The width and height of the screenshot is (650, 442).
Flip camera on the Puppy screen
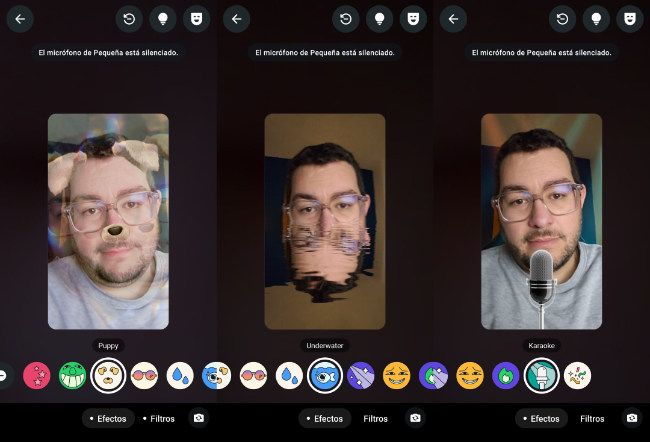199,418
